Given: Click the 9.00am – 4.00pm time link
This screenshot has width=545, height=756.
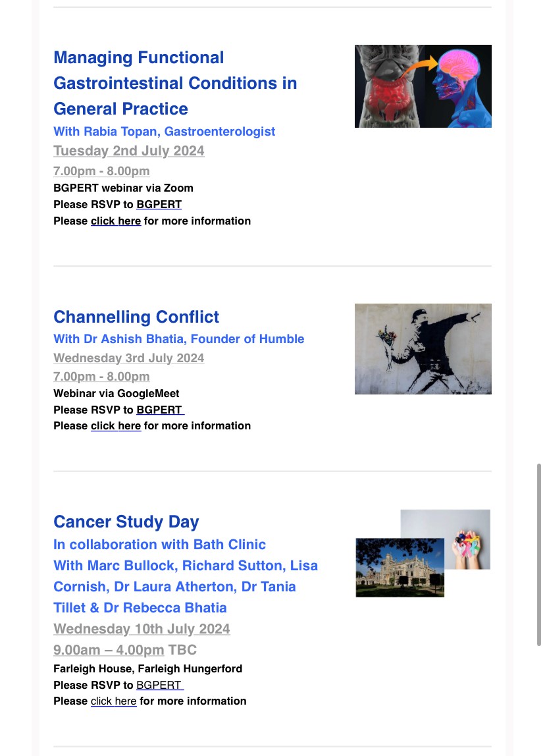Looking at the screenshot, I should [109, 650].
